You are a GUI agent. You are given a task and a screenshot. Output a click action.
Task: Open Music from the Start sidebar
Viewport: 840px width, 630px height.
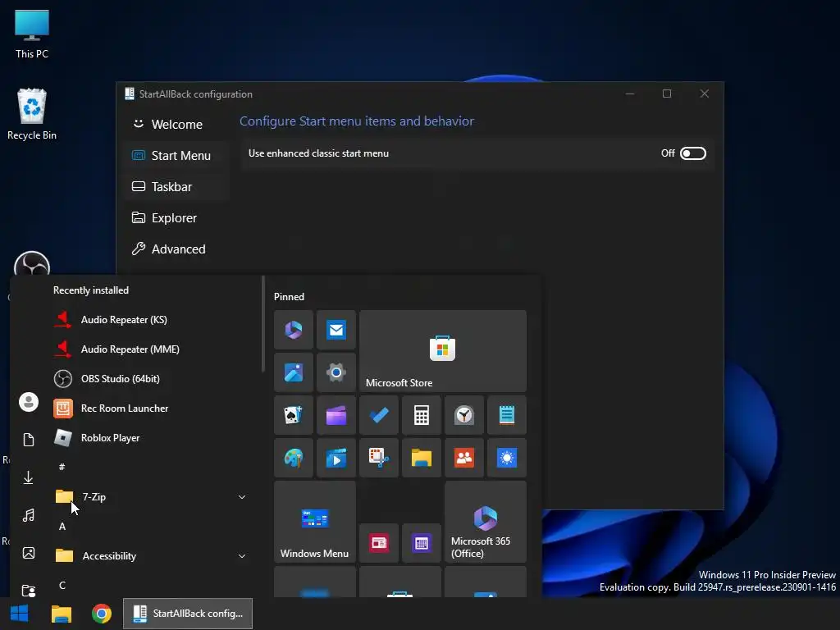[29, 515]
